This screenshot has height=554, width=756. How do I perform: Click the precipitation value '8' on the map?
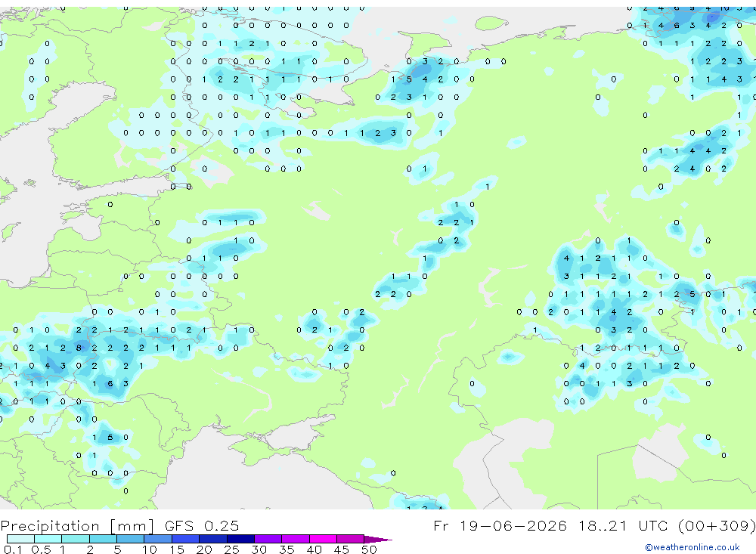[79, 348]
